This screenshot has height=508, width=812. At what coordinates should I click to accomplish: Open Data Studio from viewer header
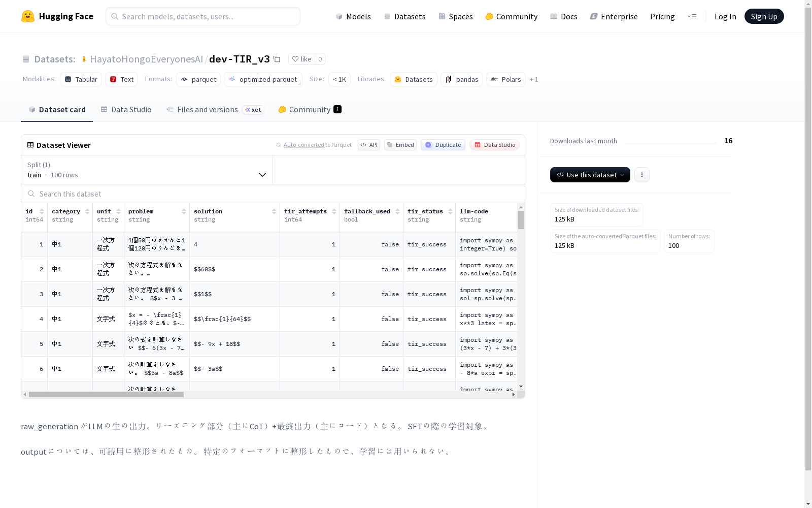494,145
